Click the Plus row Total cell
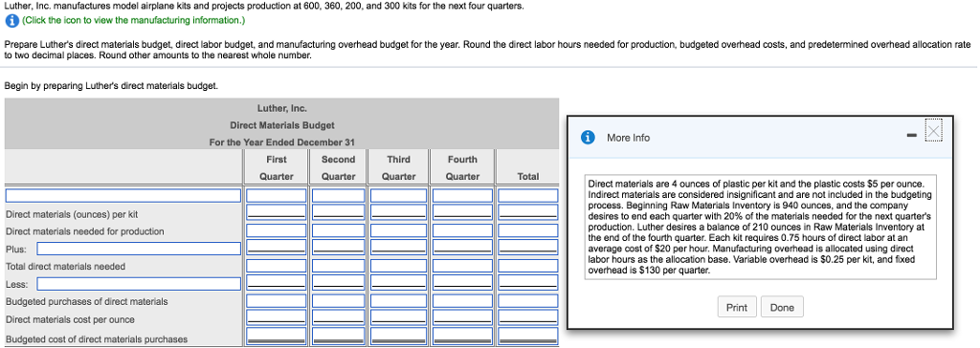Image resolution: width=980 pixels, height=348 pixels. [528, 248]
